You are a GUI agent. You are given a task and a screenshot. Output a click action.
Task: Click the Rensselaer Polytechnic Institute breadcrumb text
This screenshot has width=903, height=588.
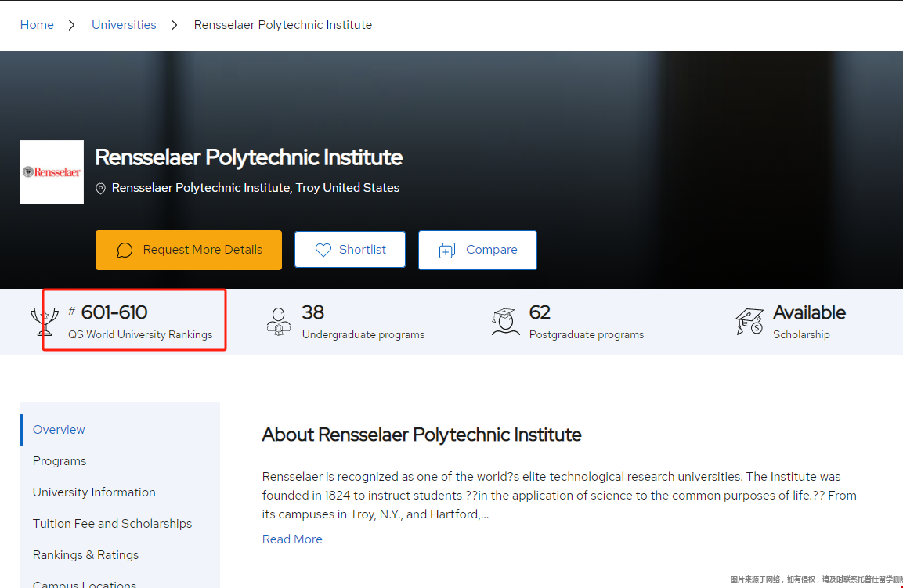(x=283, y=25)
